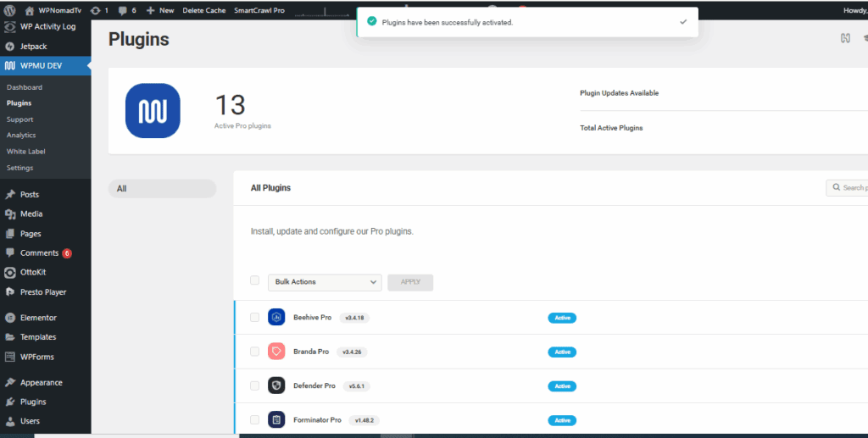The image size is (868, 438).
Task: Check the Branda Pro checkbox
Action: (x=254, y=352)
